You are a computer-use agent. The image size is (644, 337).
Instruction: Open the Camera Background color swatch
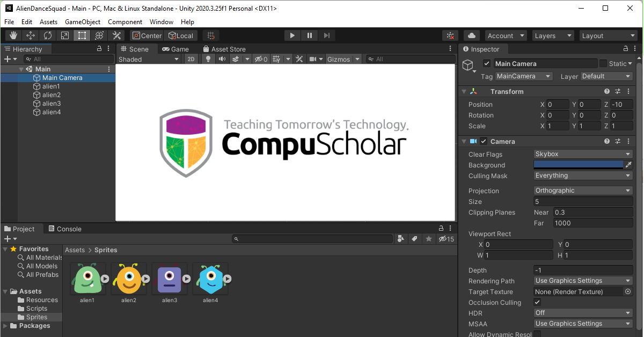[579, 165]
